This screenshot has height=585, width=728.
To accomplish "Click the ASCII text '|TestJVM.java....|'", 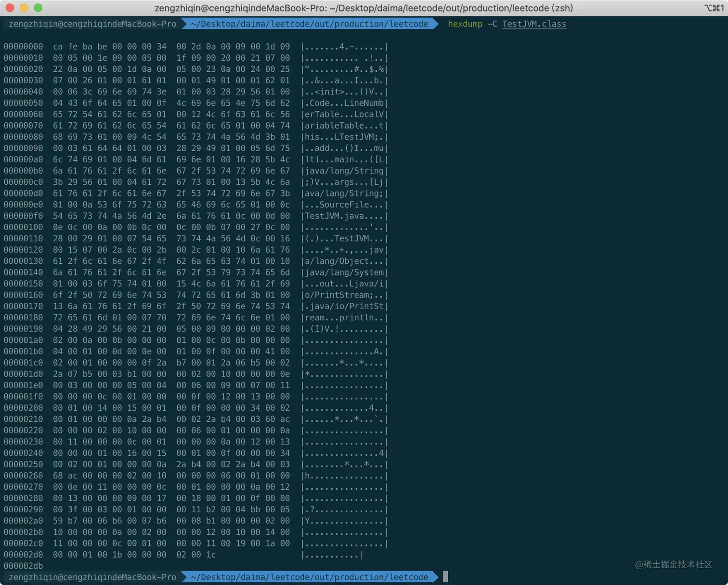I will (344, 216).
